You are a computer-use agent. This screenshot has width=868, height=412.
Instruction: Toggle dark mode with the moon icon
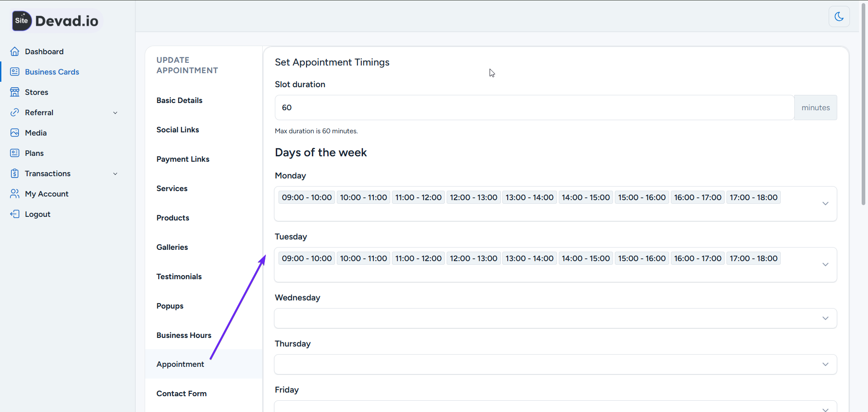click(839, 16)
